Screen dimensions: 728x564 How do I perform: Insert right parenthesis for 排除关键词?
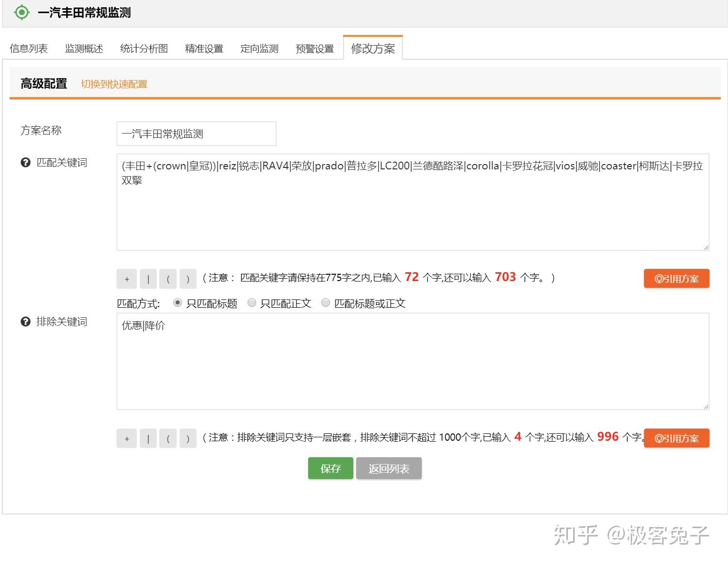click(188, 438)
